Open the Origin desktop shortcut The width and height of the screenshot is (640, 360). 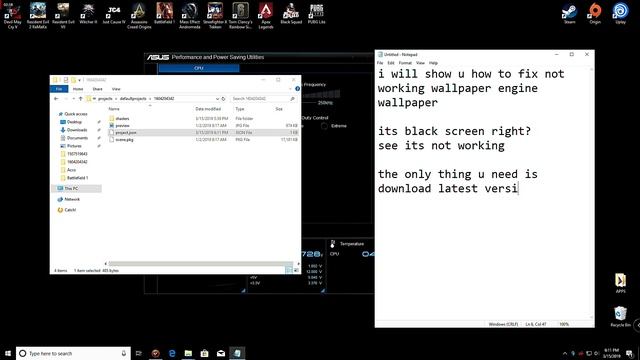[x=595, y=13]
